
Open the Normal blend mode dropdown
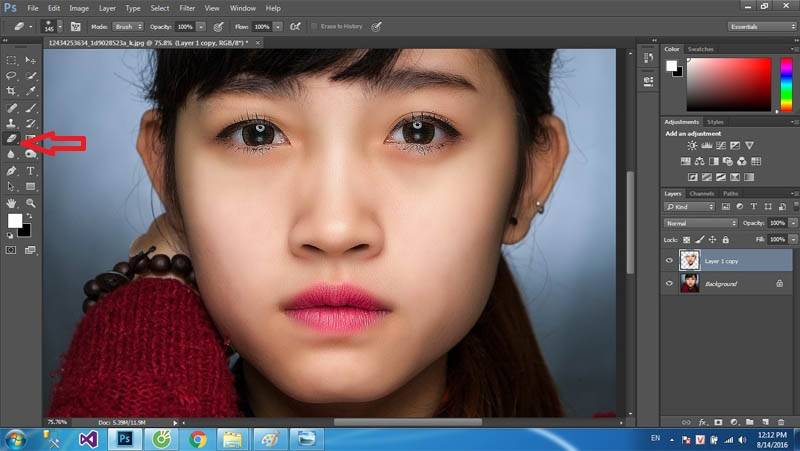pos(701,223)
